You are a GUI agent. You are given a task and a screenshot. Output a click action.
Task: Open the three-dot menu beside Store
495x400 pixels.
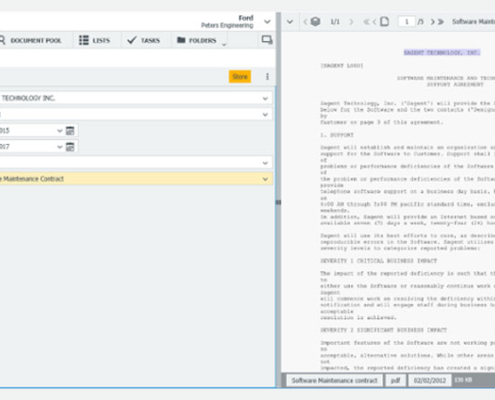tap(267, 77)
